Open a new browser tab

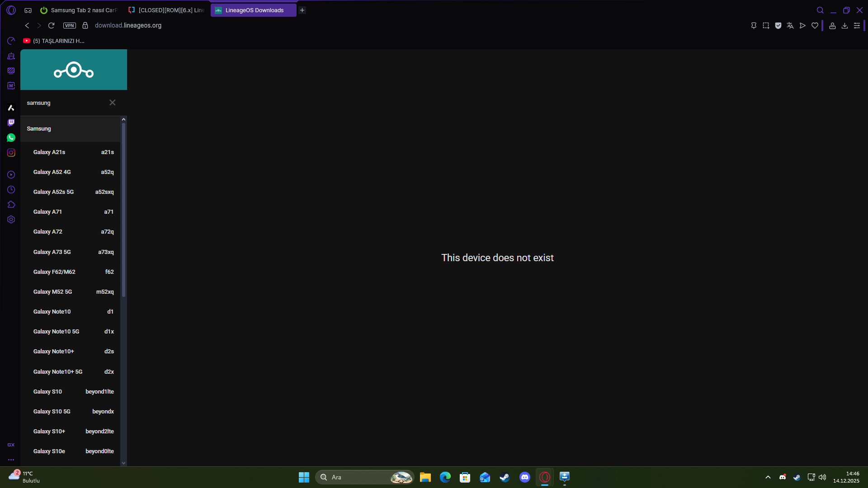point(302,10)
